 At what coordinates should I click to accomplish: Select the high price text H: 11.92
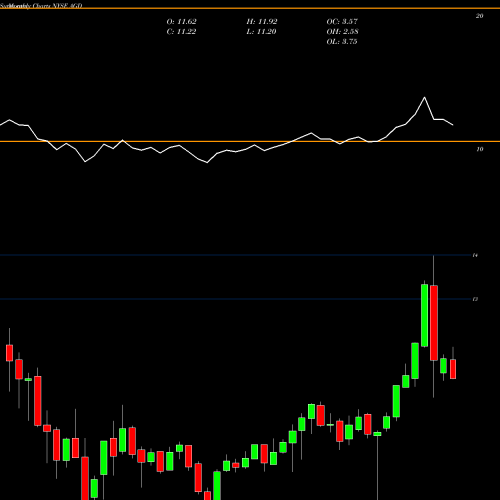click(262, 22)
